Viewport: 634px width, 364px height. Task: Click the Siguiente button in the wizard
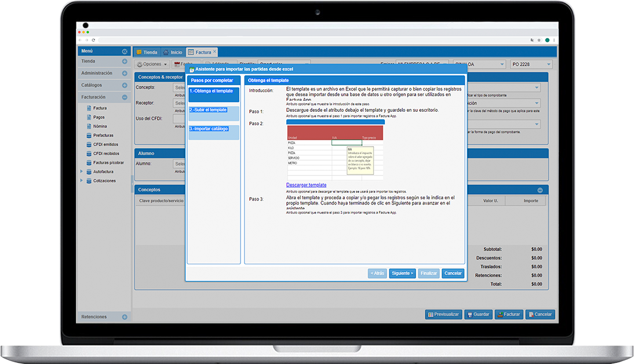coord(402,273)
